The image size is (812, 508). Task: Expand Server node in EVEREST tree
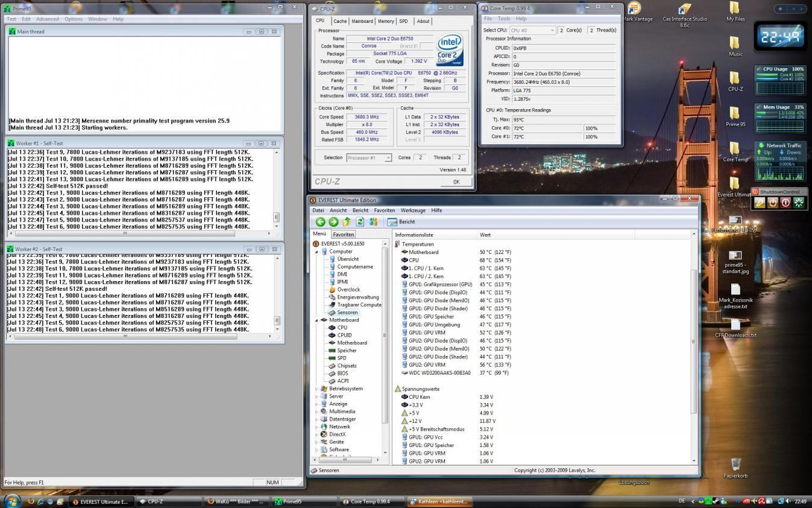316,396
